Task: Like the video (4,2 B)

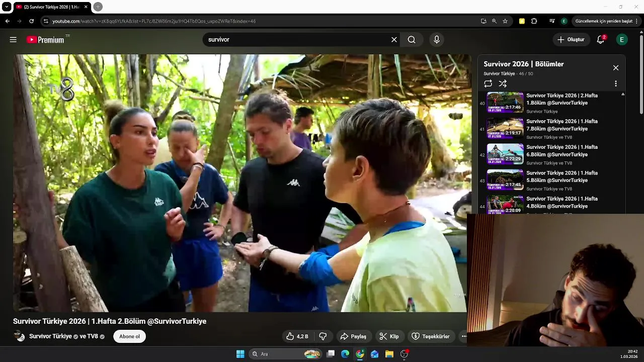Action: (x=297, y=336)
